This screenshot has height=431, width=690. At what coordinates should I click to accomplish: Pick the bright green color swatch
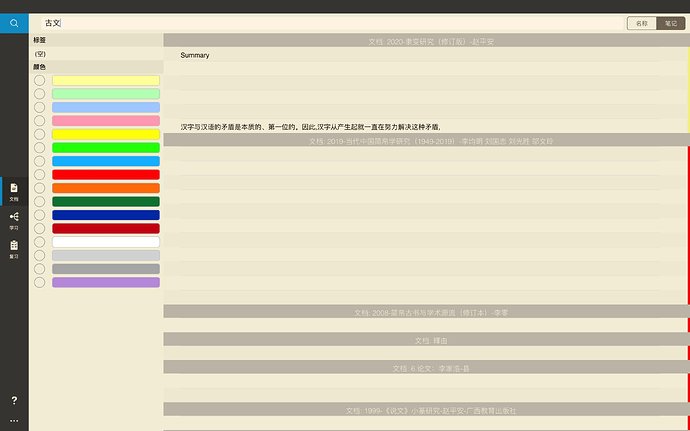click(106, 147)
